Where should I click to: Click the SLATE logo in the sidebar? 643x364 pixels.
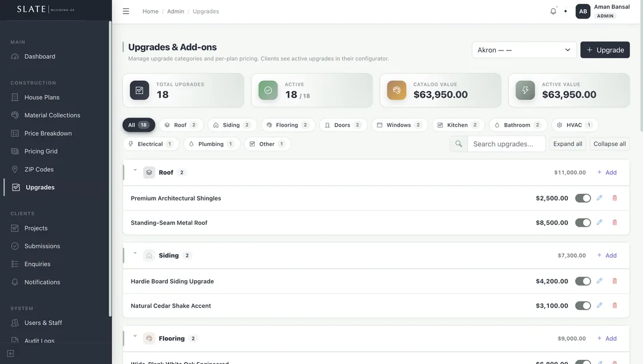[45, 10]
